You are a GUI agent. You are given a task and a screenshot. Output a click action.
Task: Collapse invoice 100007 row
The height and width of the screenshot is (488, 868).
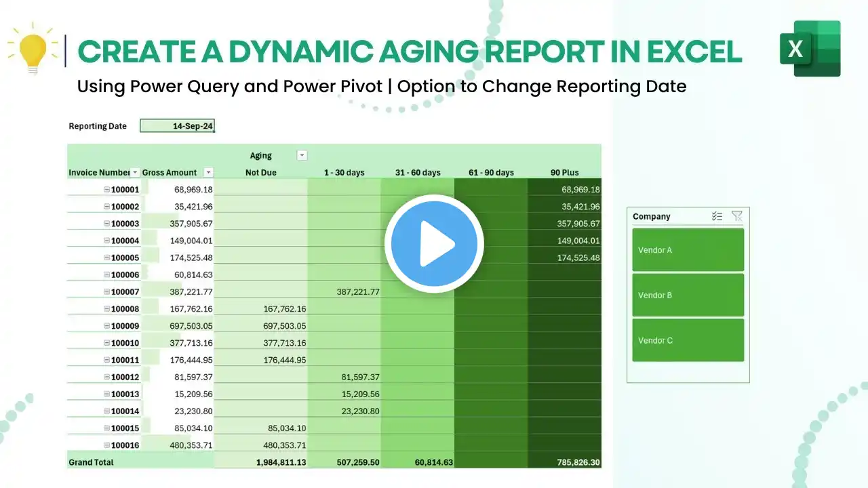[106, 291]
